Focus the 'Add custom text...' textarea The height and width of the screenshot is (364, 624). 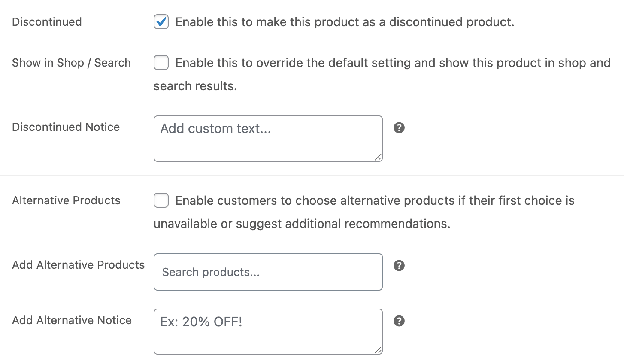268,139
